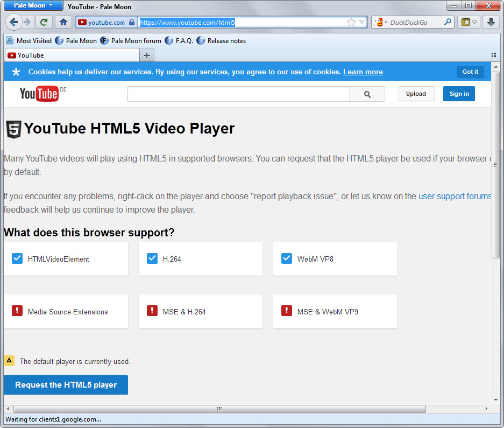The height and width of the screenshot is (428, 504).
Task: Click the Media Source Extensions red warning icon
Action: point(17,311)
